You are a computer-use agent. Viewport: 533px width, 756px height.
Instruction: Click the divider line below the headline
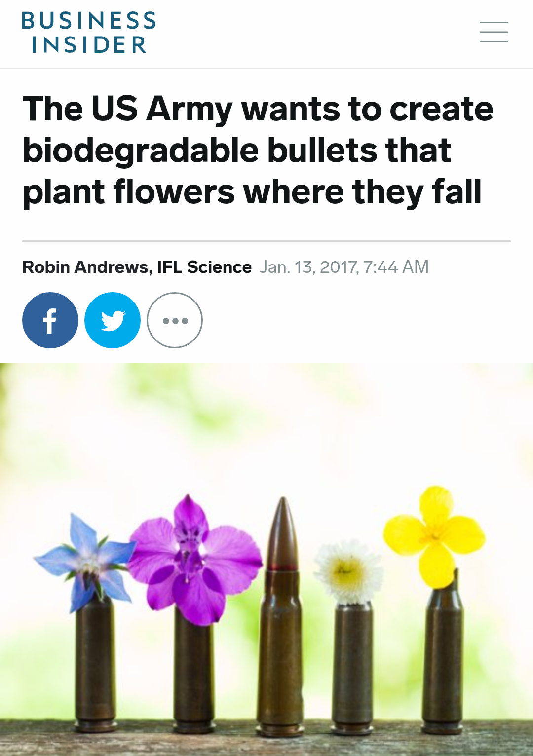click(266, 241)
